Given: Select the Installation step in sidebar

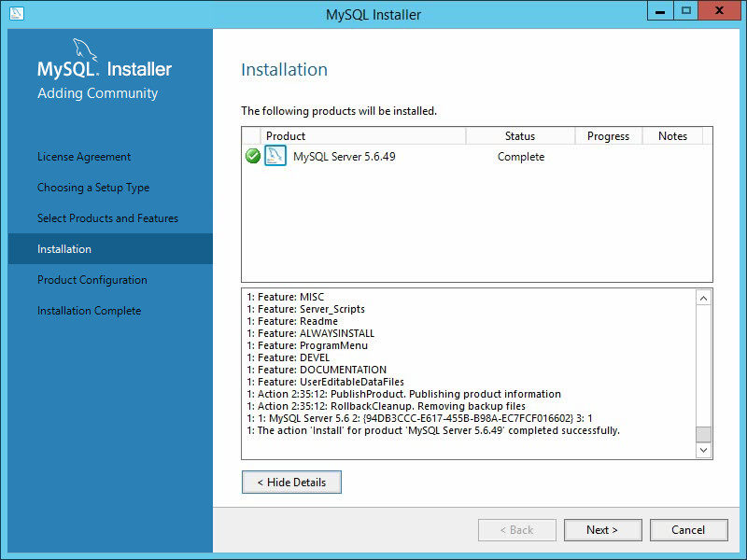Looking at the screenshot, I should (110, 248).
